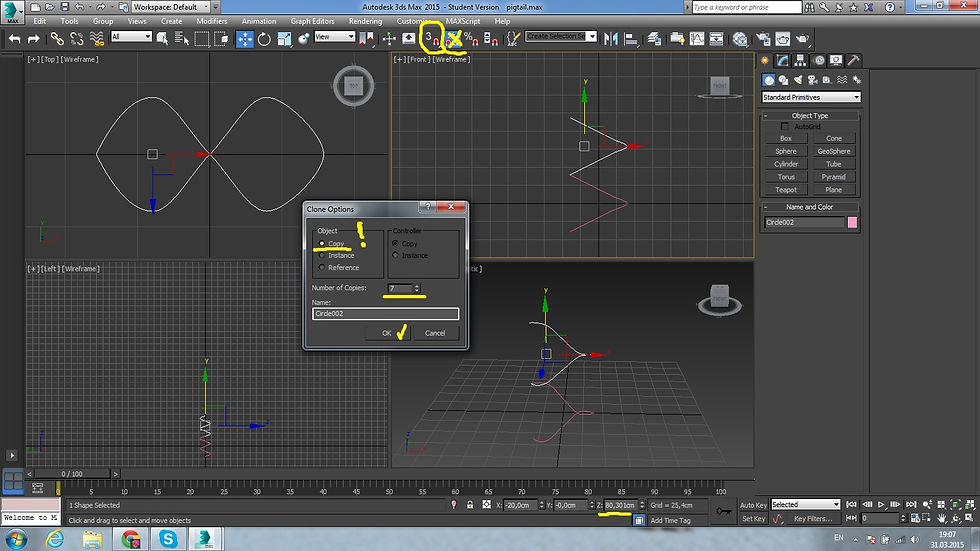The height and width of the screenshot is (551, 980).
Task: Switch to the Utilities hammer tab
Action: click(854, 61)
